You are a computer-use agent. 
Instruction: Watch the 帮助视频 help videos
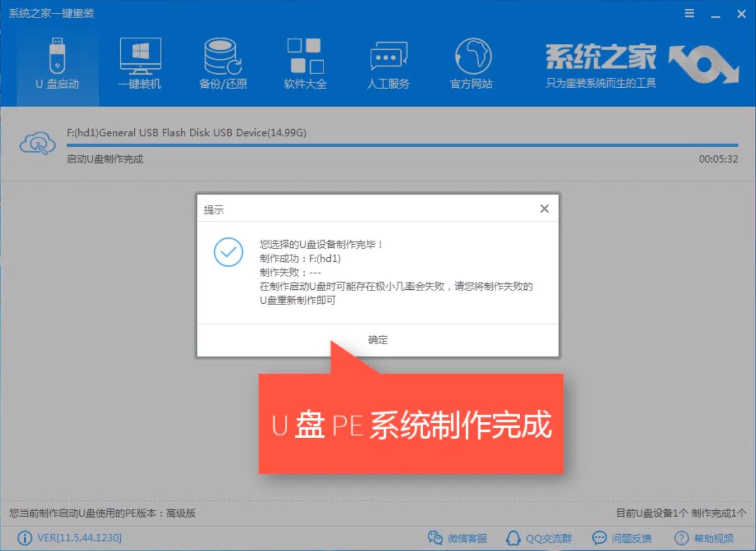pyautogui.click(x=702, y=538)
